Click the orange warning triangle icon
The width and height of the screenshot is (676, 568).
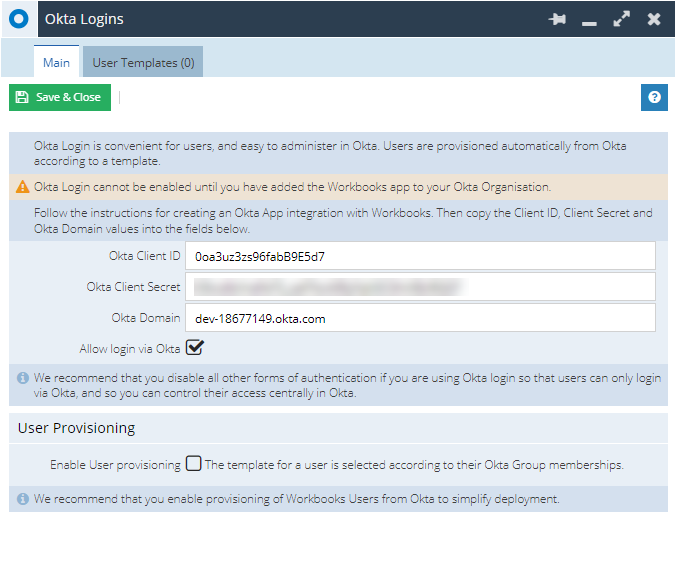pos(22,187)
